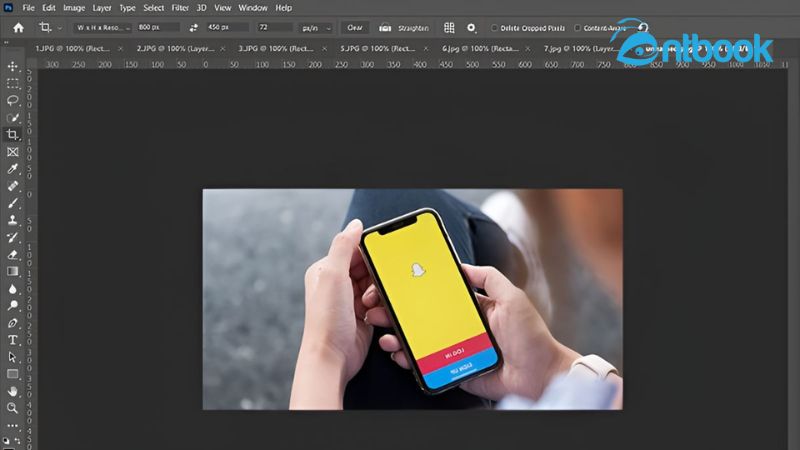
Task: Open the Type menu
Action: coord(127,8)
